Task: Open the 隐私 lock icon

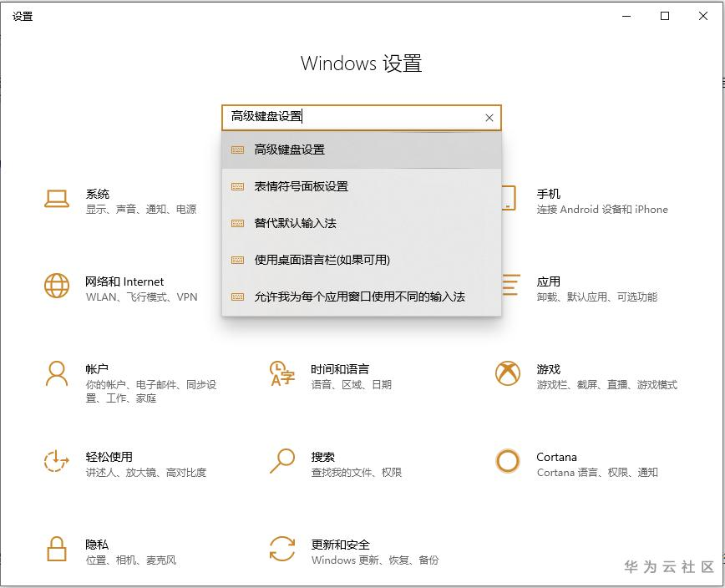Action: tap(57, 549)
